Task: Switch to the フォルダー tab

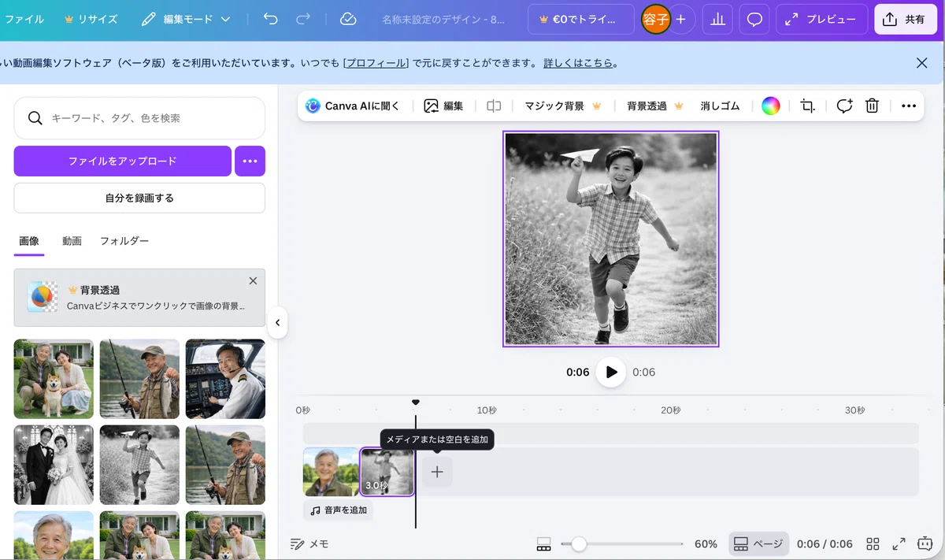Action: [x=124, y=241]
